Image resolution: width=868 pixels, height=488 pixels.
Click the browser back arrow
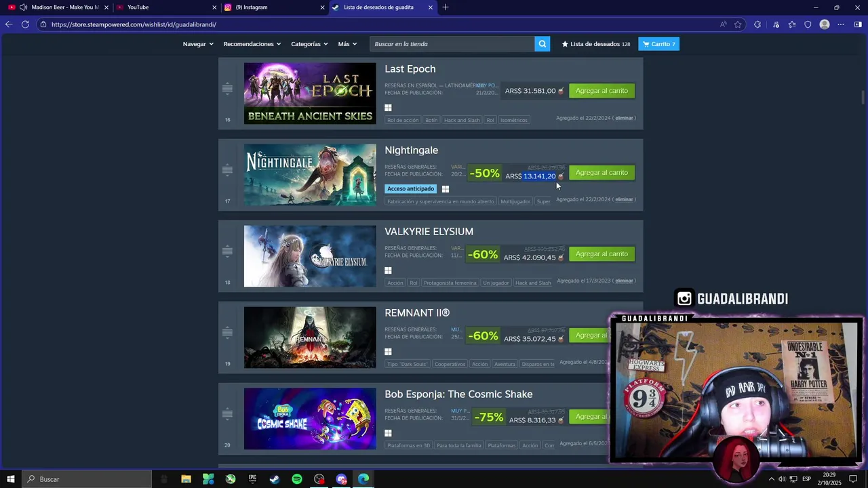(8, 24)
